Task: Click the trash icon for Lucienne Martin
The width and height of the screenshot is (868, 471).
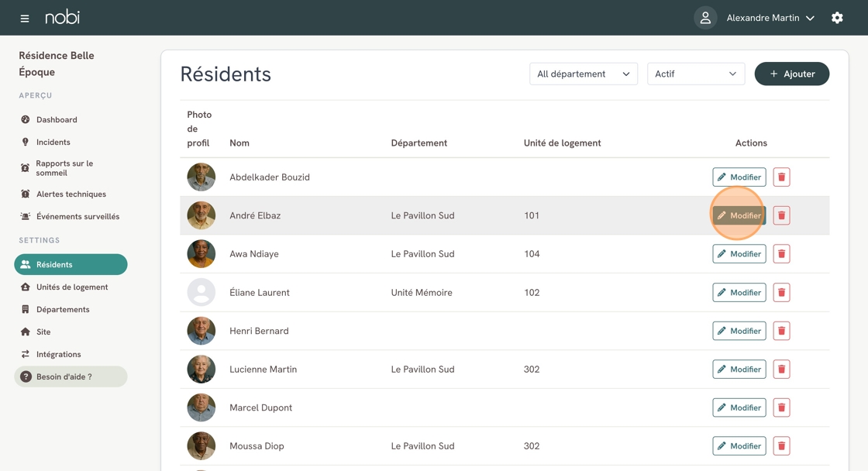Action: click(781, 370)
